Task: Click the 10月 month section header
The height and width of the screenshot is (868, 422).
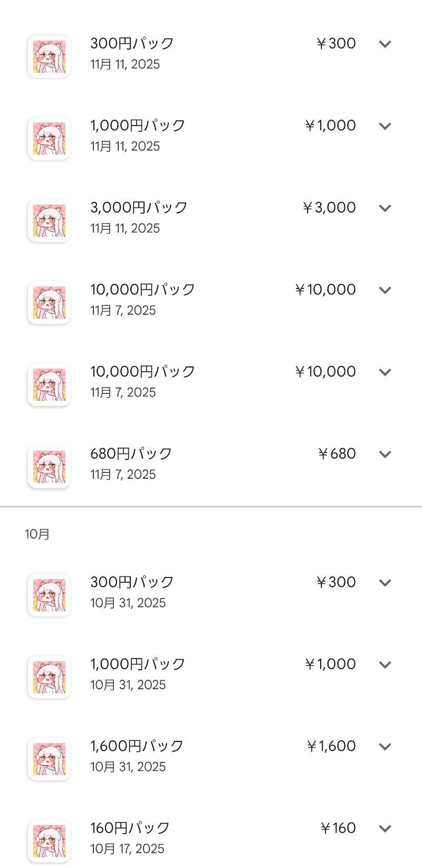Action: tap(37, 534)
